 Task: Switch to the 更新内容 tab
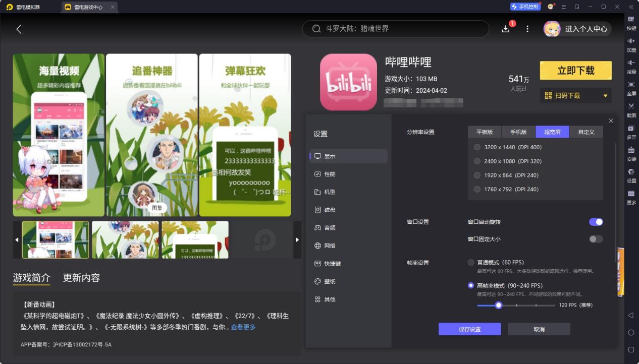81,278
